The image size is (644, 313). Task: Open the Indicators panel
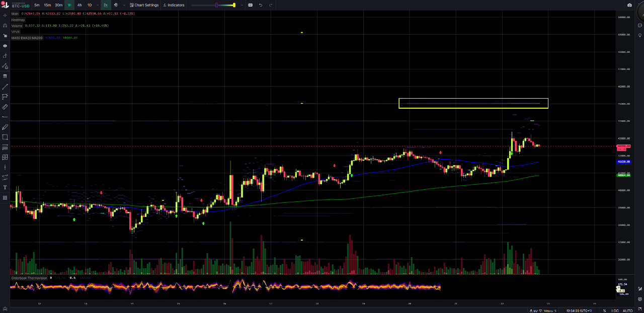click(x=175, y=5)
